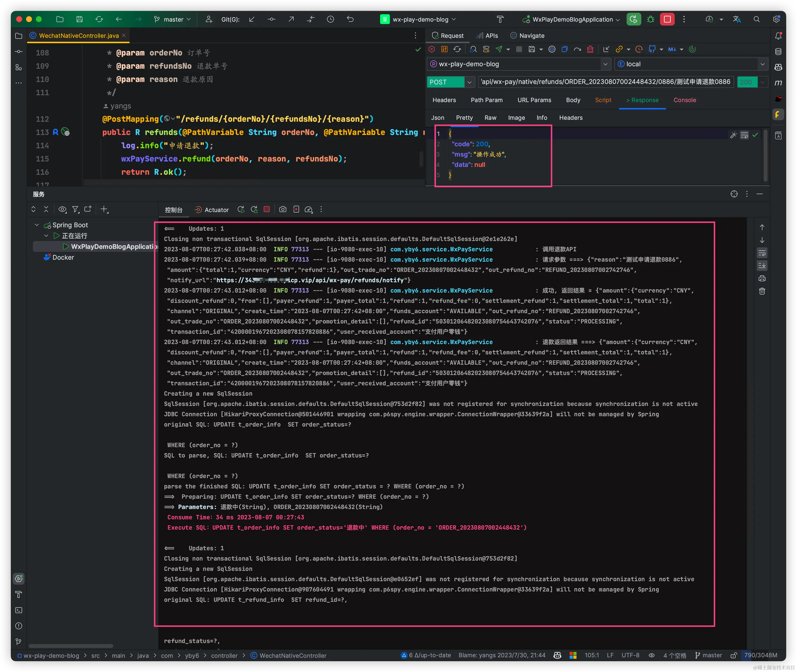
Task: Click the print console icon
Action: [x=762, y=278]
